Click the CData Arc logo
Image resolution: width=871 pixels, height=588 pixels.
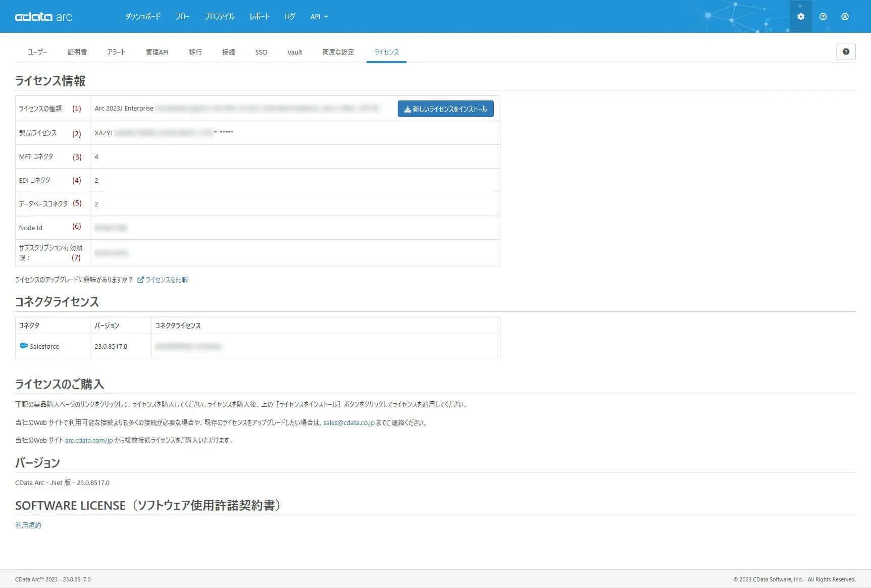43,17
